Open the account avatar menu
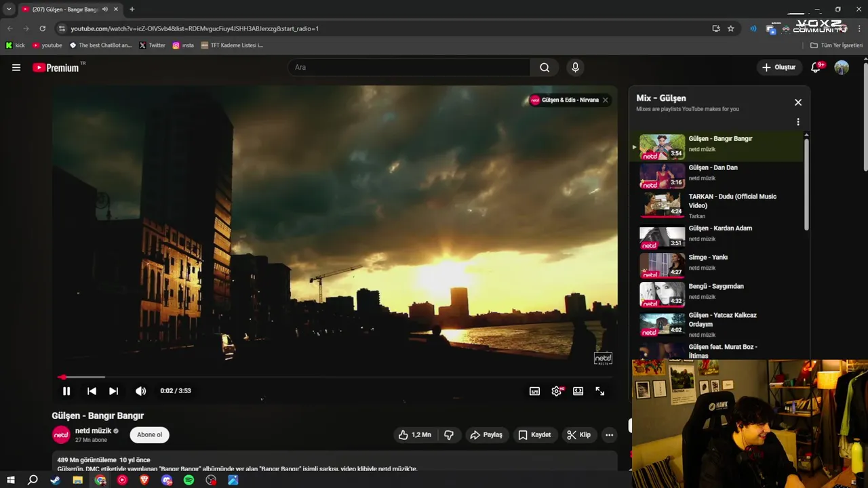Image resolution: width=868 pixels, height=488 pixels. pyautogui.click(x=842, y=67)
